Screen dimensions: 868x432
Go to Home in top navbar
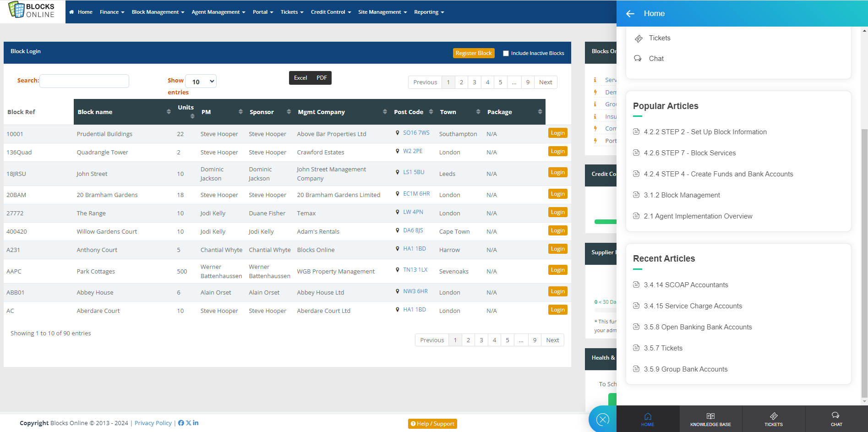click(81, 12)
